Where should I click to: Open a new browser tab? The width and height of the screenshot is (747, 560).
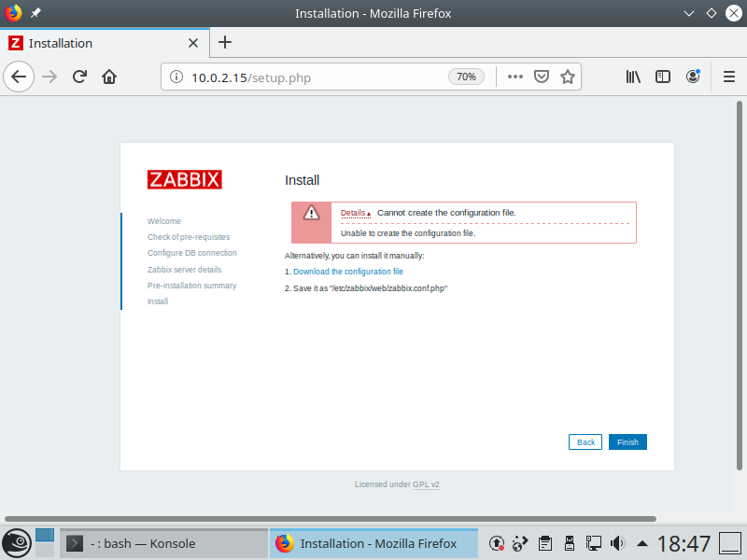[x=225, y=42]
